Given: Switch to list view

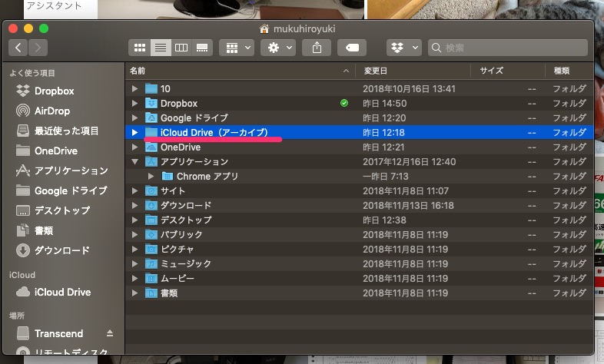Looking at the screenshot, I should tap(161, 48).
